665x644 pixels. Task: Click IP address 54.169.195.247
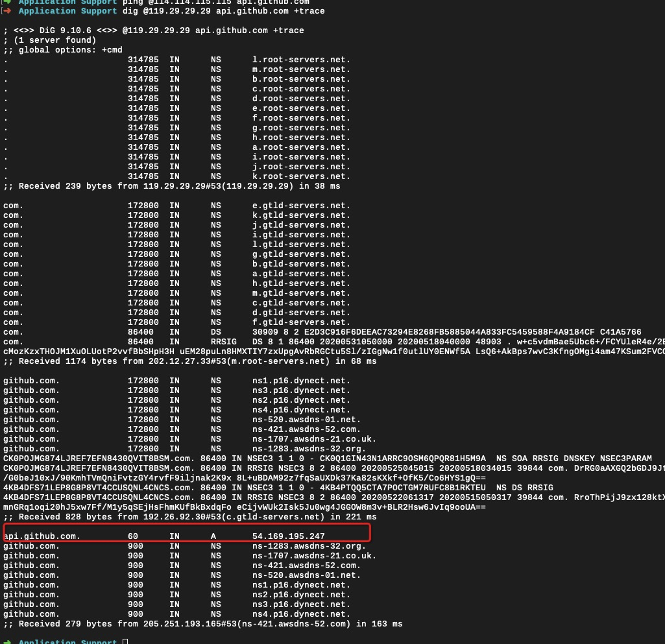(289, 537)
